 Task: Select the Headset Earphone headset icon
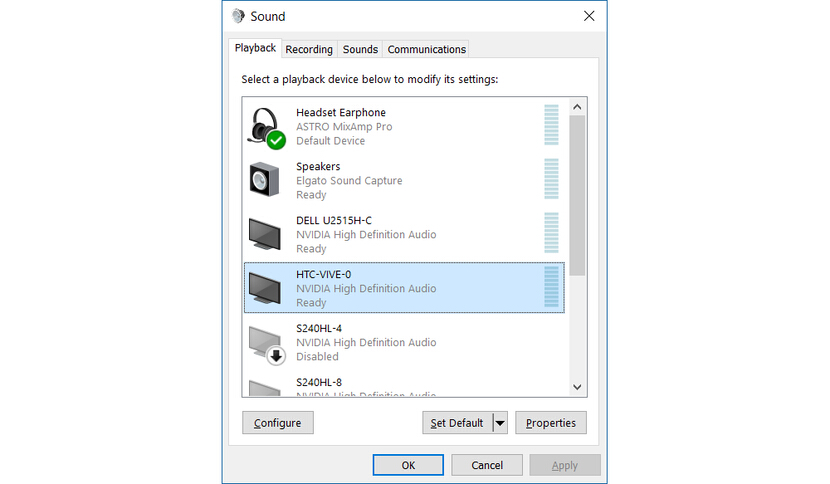(x=266, y=128)
